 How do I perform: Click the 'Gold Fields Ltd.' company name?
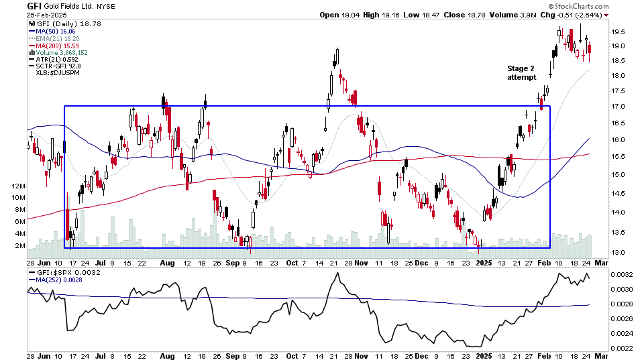tap(68, 7)
